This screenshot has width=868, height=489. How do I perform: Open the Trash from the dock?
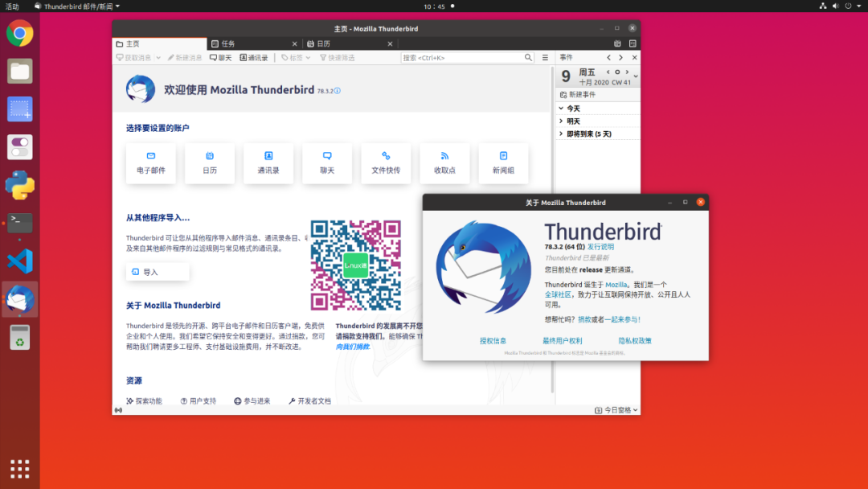coord(20,337)
